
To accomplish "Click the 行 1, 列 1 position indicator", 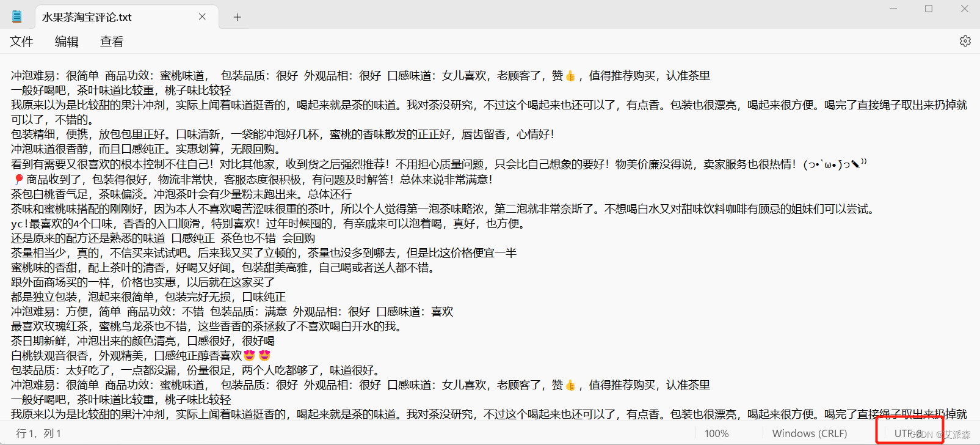I will click(x=38, y=433).
